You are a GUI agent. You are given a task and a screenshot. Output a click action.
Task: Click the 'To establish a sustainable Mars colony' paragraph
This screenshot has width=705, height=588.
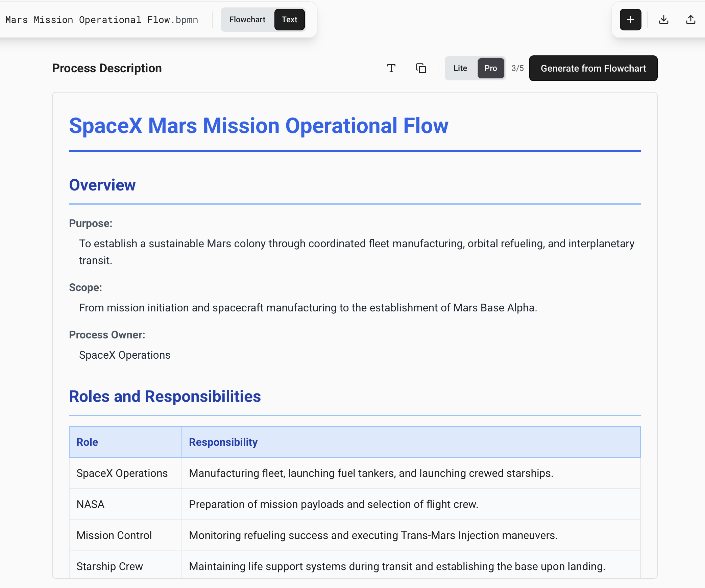[357, 252]
